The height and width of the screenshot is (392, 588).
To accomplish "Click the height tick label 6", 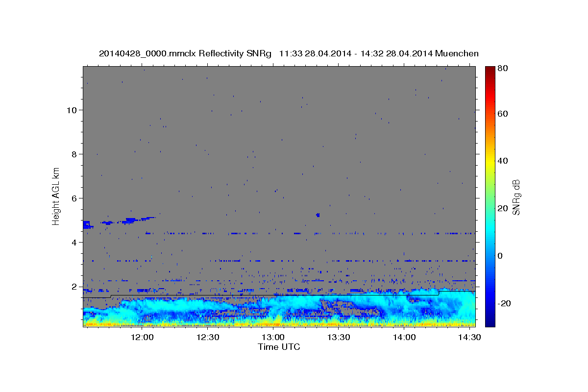I will click(x=74, y=198).
